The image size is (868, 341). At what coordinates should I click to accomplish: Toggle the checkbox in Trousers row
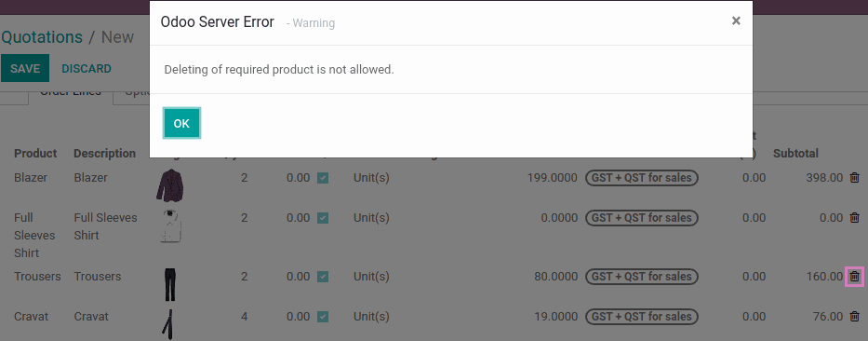(323, 276)
